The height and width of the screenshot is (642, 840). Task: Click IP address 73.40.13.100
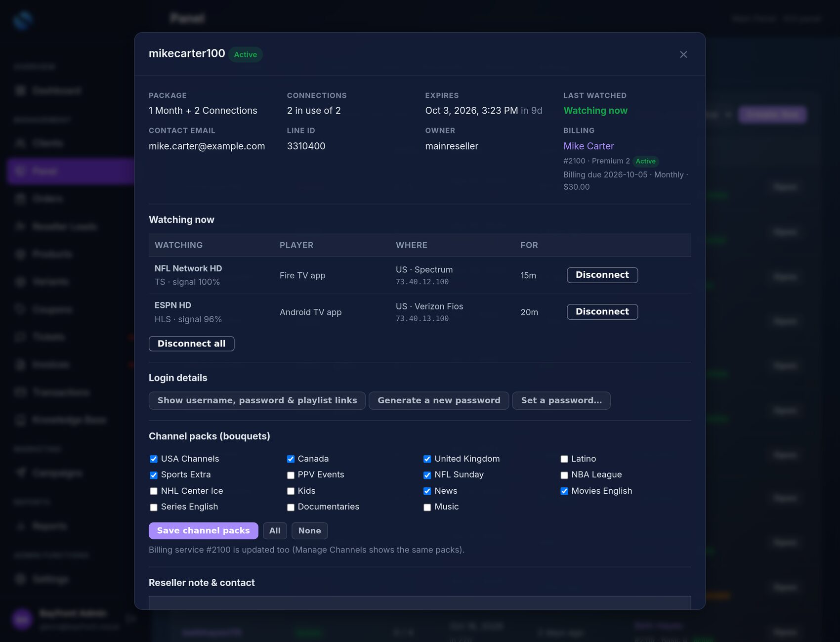click(422, 319)
